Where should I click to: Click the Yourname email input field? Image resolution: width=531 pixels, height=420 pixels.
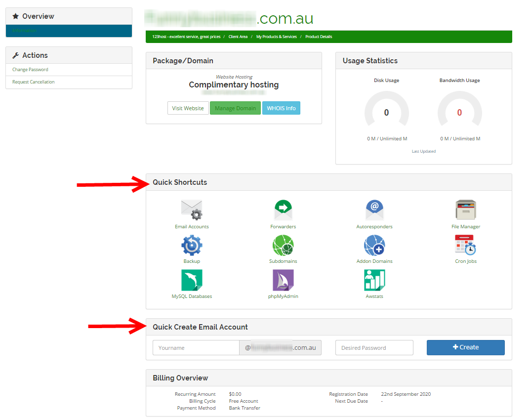pos(196,348)
